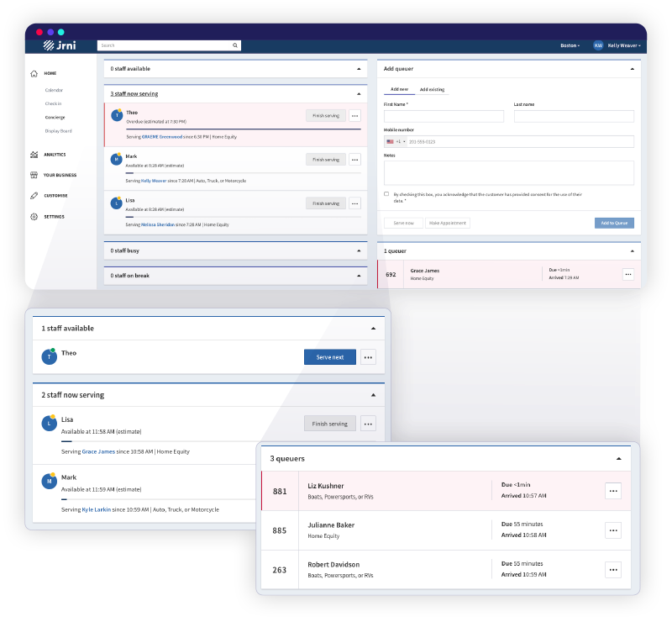Open the +1 country code dropdown

tap(401, 140)
